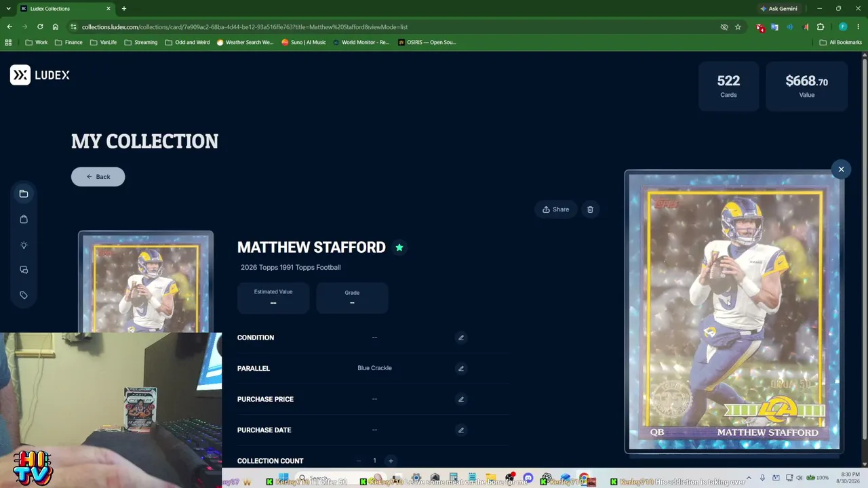Open the World Monitor bookmark
Screen dimensions: 868x488
pos(361,42)
